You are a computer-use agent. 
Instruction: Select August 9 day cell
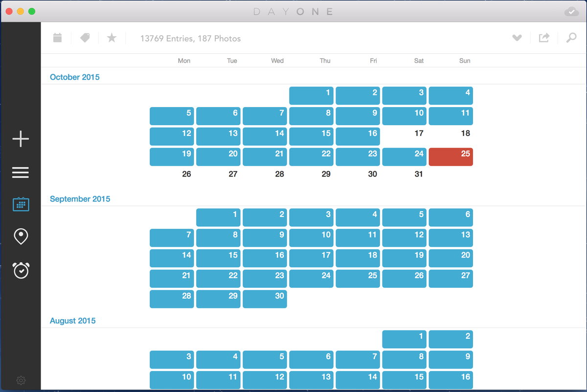pyautogui.click(x=451, y=360)
